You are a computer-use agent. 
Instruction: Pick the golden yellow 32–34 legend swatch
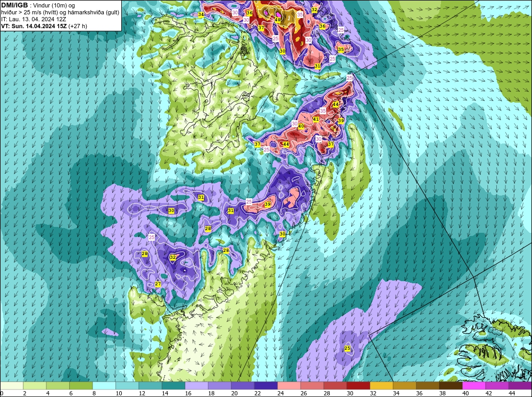point(381,386)
